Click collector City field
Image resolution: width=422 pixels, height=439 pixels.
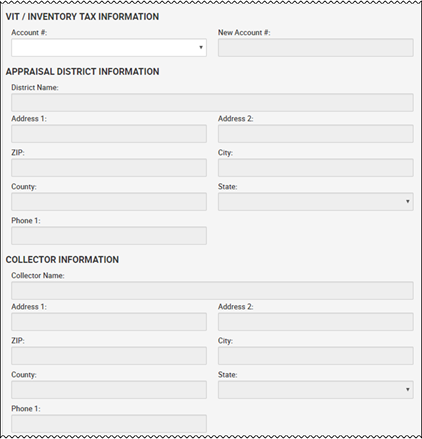click(316, 356)
